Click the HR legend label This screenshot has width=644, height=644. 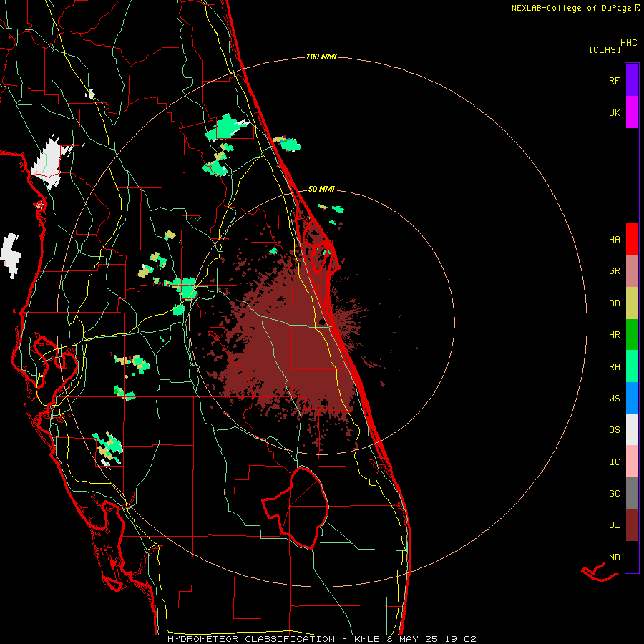click(614, 335)
